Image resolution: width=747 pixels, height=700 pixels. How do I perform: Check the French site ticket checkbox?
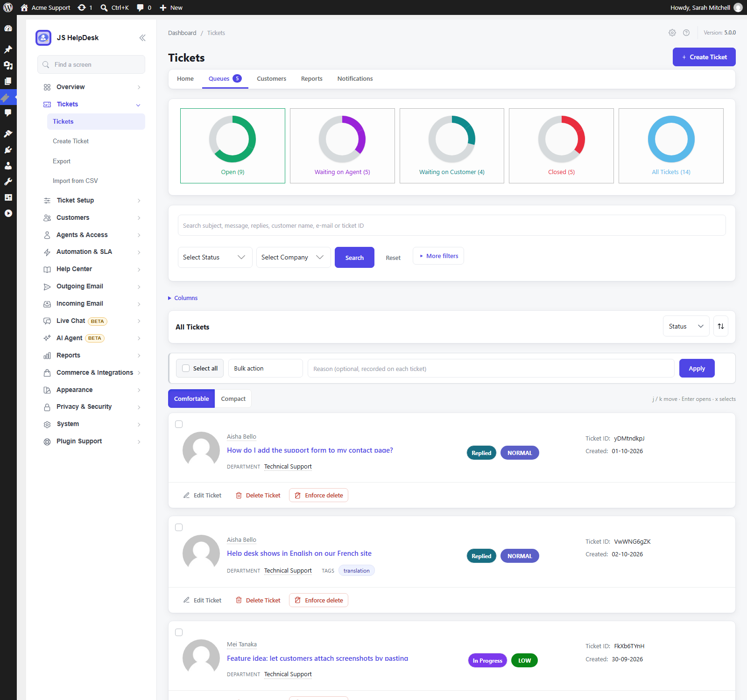click(x=179, y=527)
